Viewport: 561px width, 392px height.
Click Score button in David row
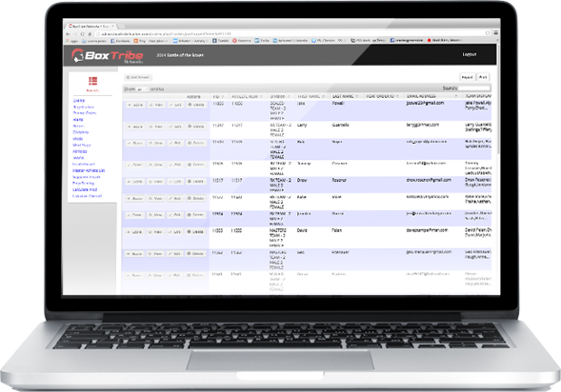coord(135,232)
